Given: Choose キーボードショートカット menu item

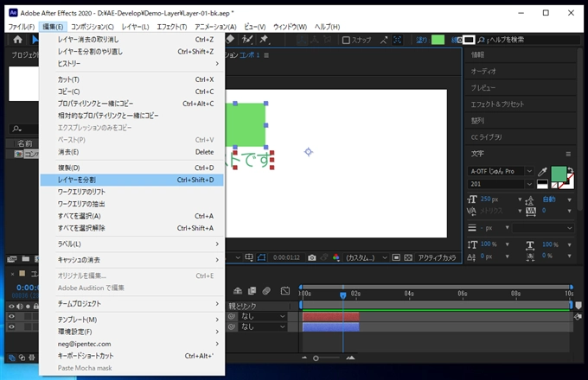Looking at the screenshot, I should pyautogui.click(x=132, y=356).
